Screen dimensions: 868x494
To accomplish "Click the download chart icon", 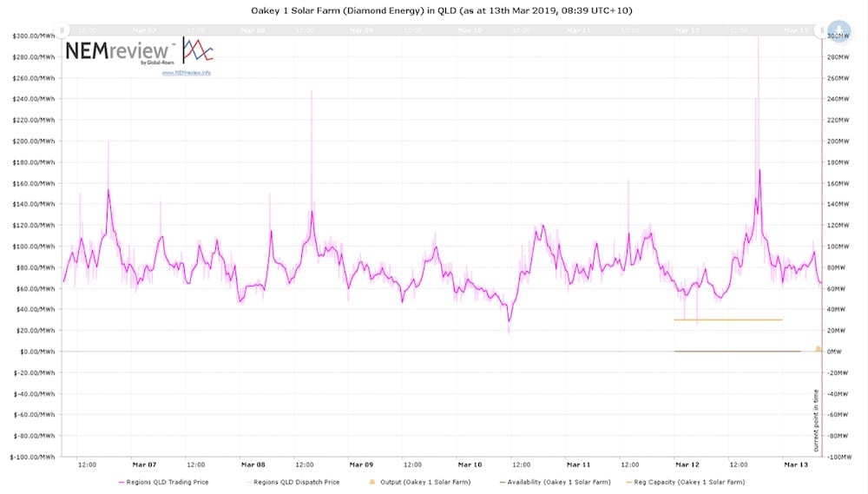I will coord(838,30).
